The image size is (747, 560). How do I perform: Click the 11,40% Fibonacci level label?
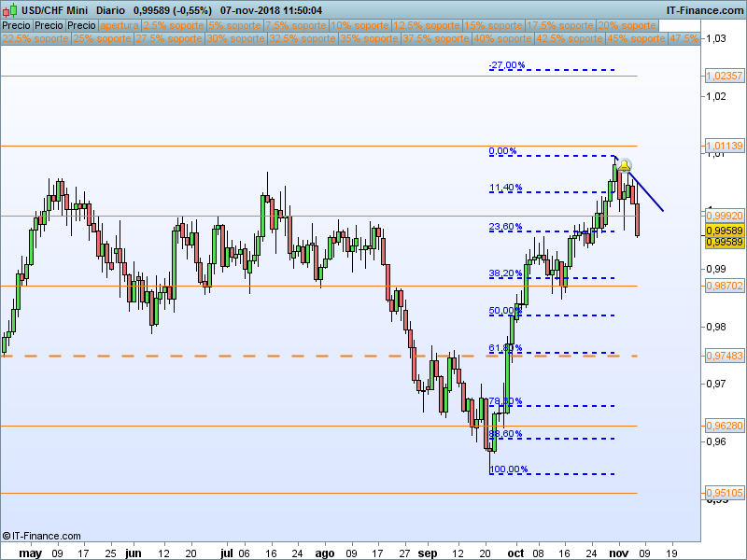pos(505,188)
